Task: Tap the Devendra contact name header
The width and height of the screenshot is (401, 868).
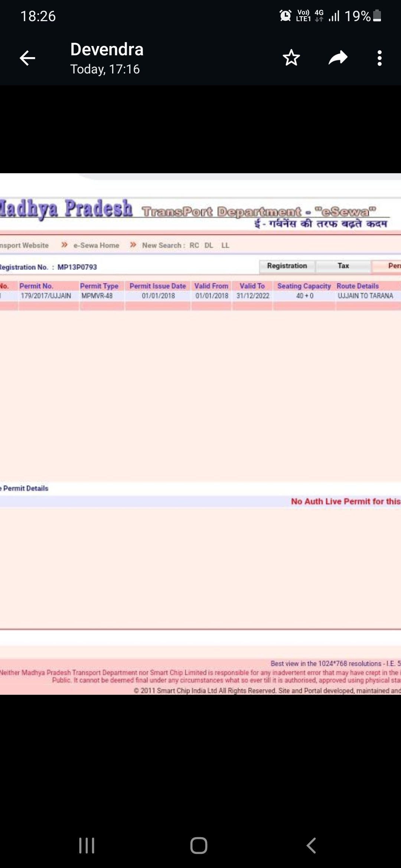Action: click(x=107, y=50)
